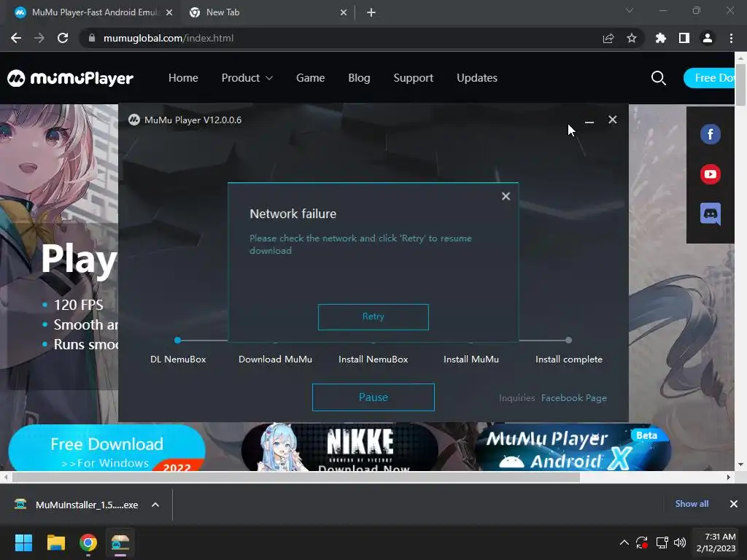
Task: Click the Install complete progress end dot
Action: [x=568, y=340]
